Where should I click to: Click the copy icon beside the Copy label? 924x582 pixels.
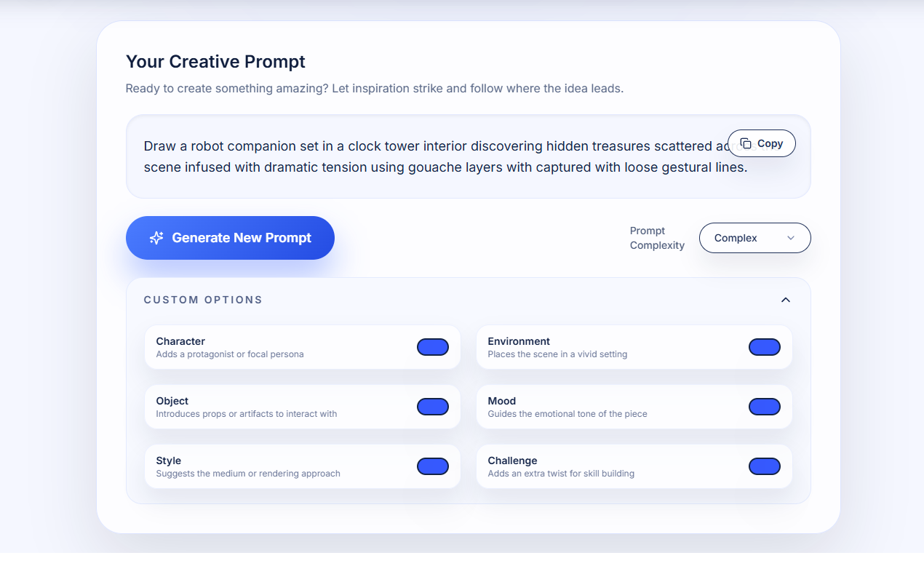tap(745, 143)
